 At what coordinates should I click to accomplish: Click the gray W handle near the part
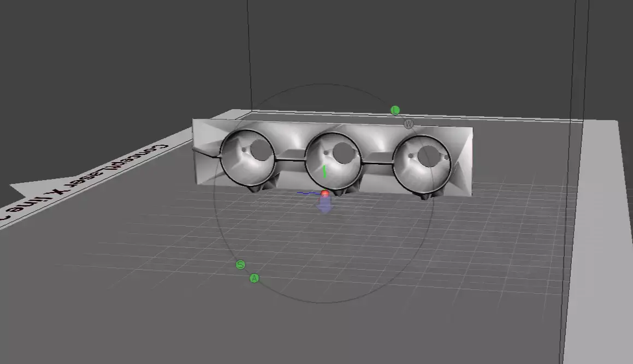click(x=409, y=124)
